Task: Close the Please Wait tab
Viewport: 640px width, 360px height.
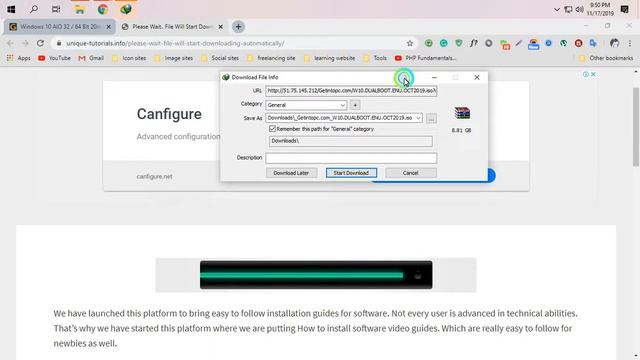Action: click(220, 27)
